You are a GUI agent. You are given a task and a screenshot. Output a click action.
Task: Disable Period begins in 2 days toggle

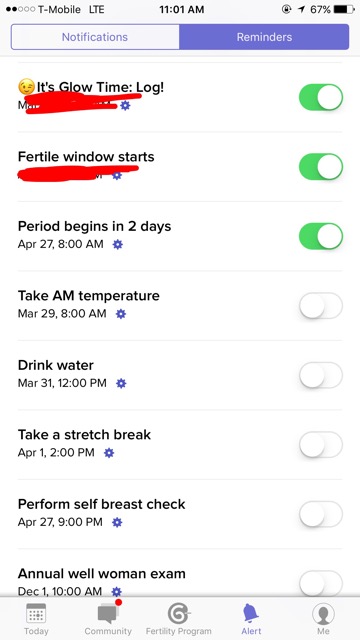point(321,236)
